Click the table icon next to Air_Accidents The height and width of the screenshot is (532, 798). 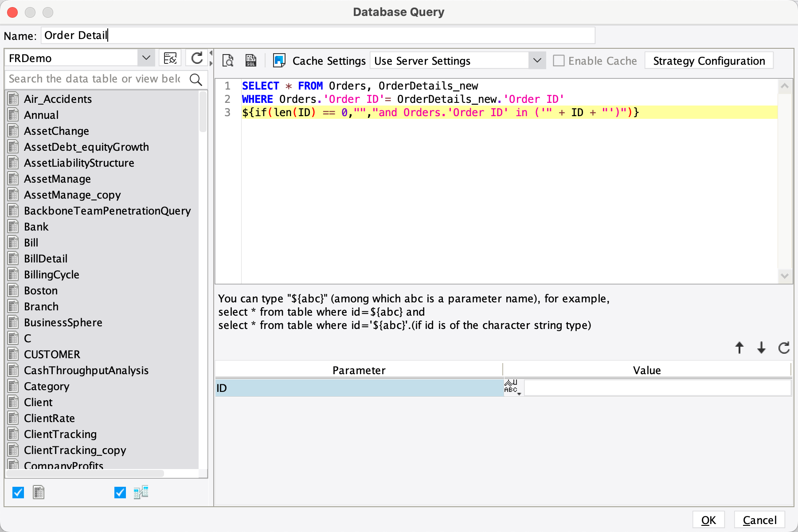click(x=14, y=98)
